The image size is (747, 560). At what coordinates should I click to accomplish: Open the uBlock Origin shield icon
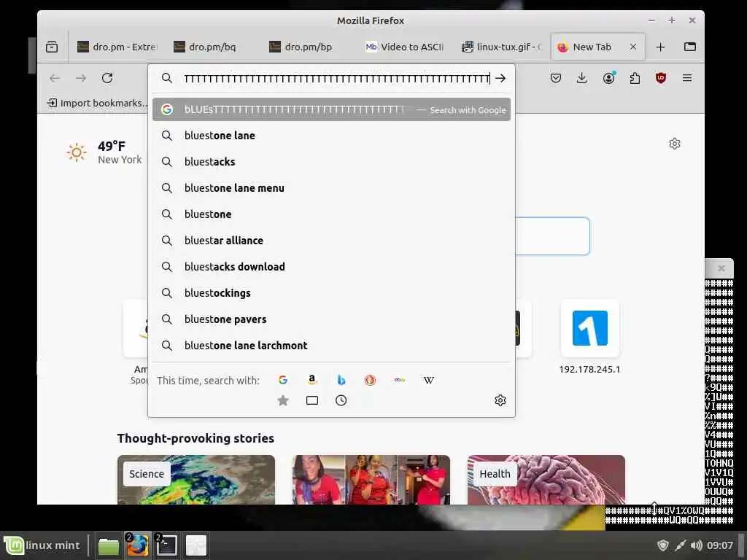(x=661, y=78)
